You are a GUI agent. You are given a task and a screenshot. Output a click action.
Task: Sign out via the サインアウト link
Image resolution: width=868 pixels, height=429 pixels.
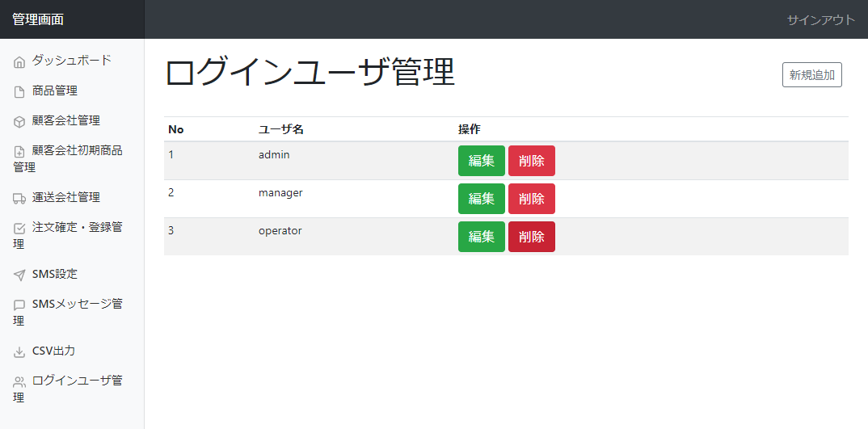(x=821, y=20)
